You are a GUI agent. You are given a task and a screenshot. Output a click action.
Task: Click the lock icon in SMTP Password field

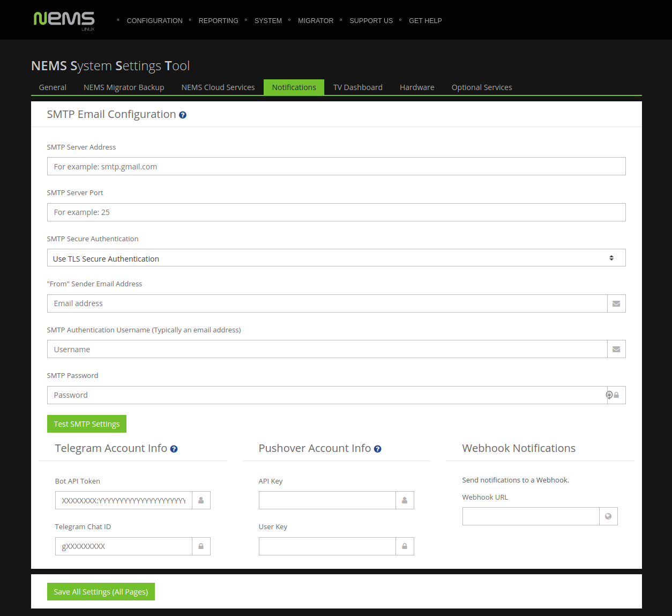point(616,395)
